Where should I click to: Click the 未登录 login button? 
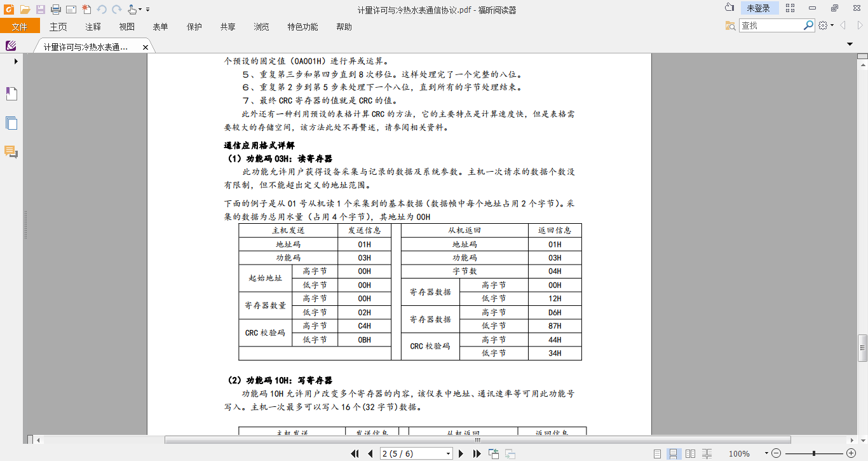pyautogui.click(x=758, y=8)
